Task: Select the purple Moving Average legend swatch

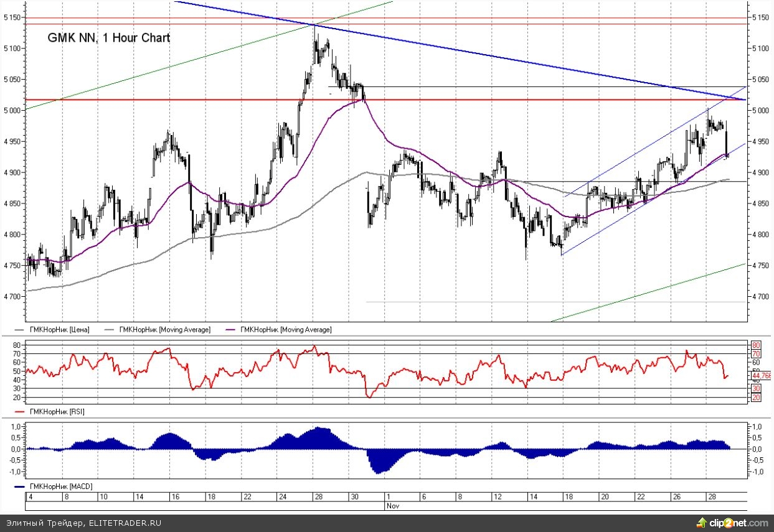Action: coord(232,330)
